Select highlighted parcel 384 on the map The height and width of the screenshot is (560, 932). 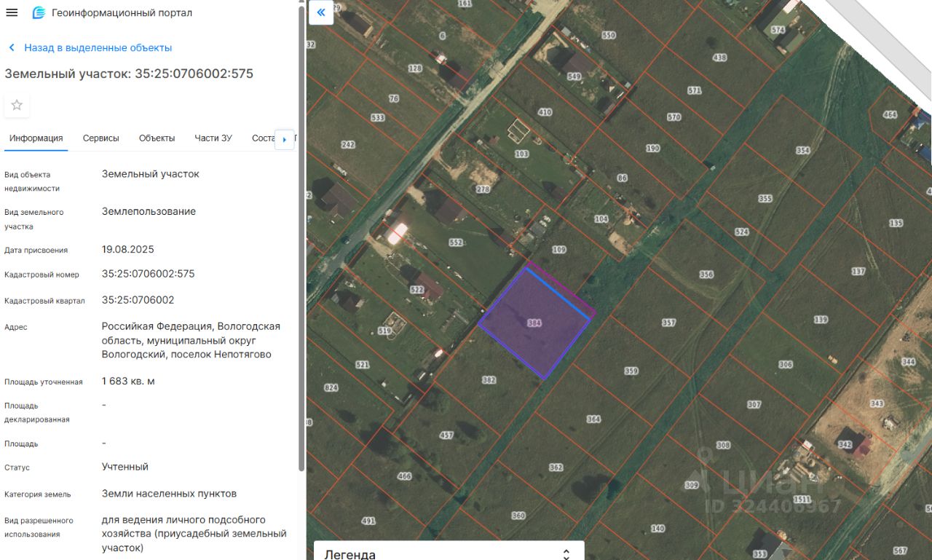(534, 323)
